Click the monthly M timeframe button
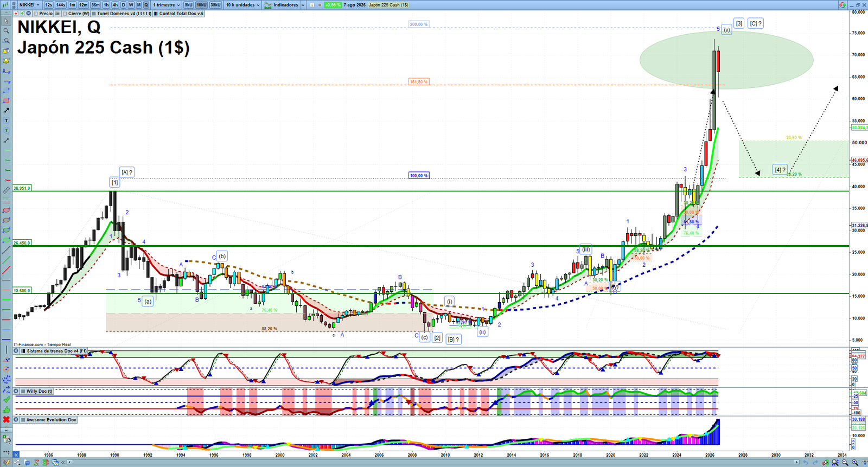The width and height of the screenshot is (868, 467). click(x=138, y=5)
